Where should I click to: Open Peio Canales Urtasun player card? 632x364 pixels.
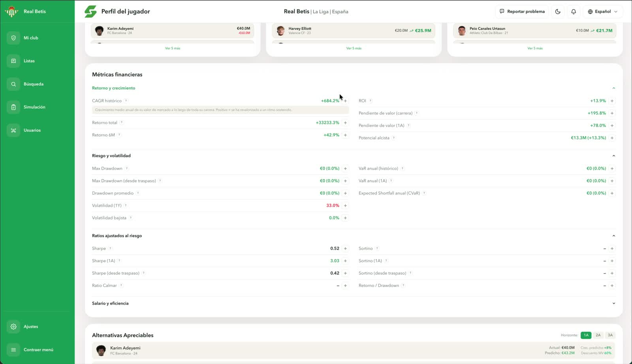535,30
